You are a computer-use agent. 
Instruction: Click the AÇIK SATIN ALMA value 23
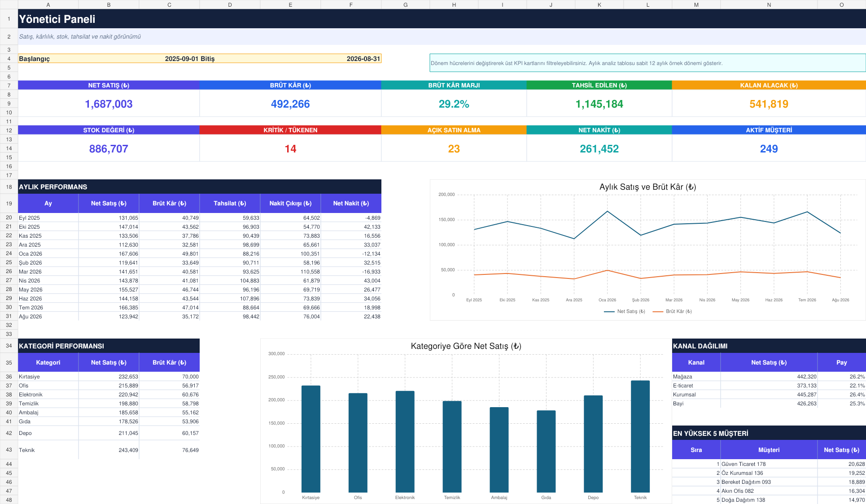[454, 148]
